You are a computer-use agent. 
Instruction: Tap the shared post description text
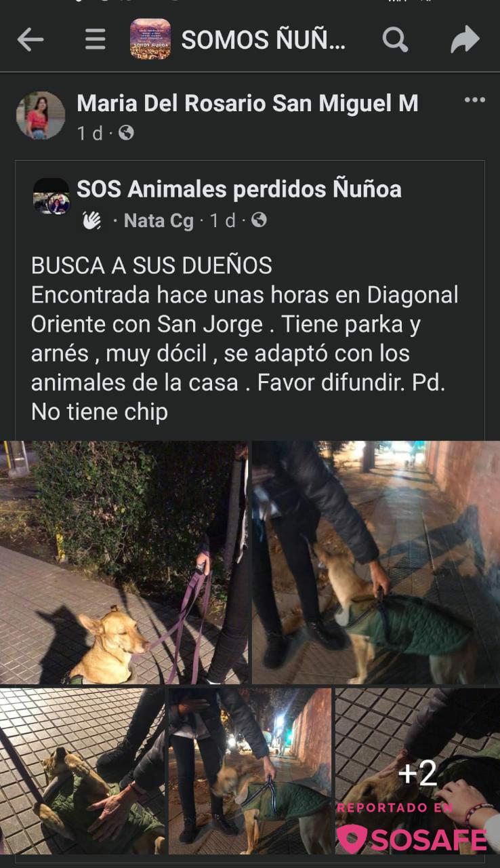click(245, 338)
